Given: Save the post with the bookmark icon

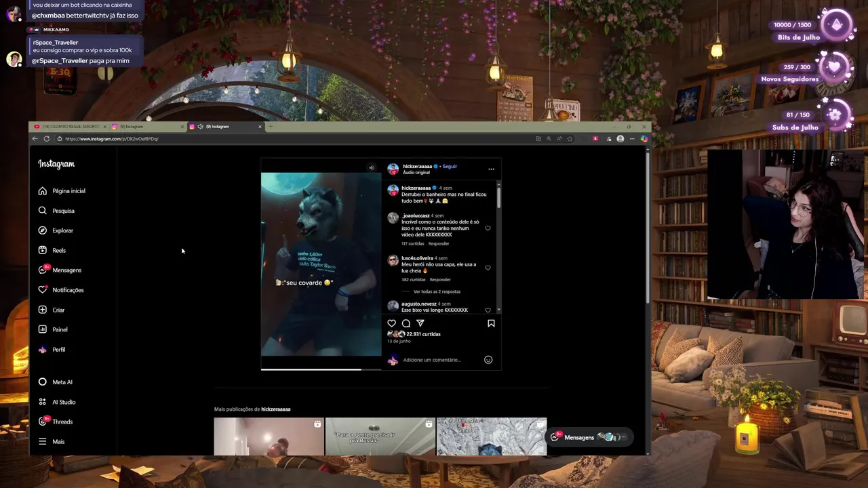Looking at the screenshot, I should 491,323.
